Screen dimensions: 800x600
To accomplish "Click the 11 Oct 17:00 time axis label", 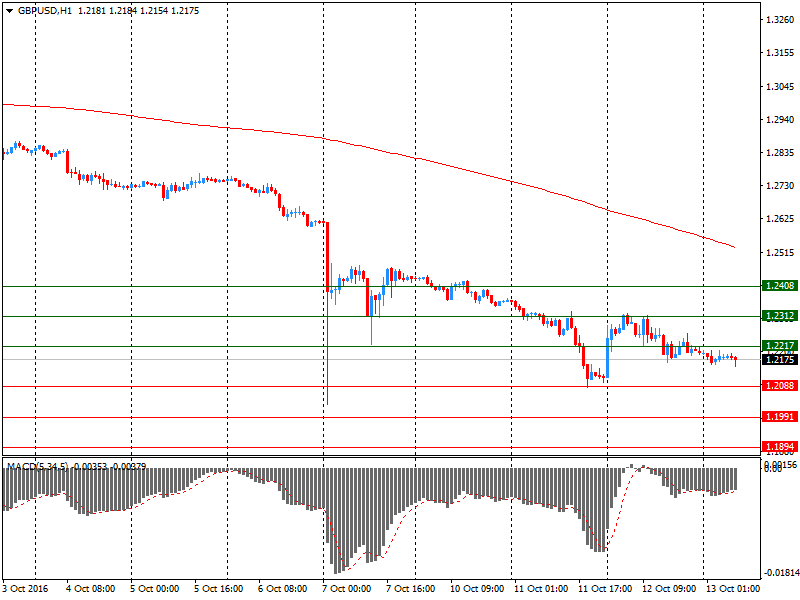I will (x=605, y=588).
